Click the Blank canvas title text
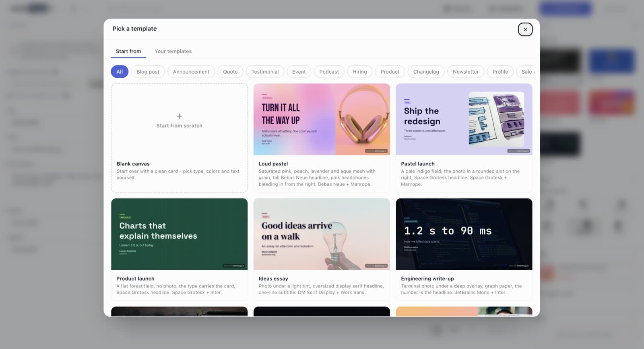644x349 pixels. (x=133, y=164)
